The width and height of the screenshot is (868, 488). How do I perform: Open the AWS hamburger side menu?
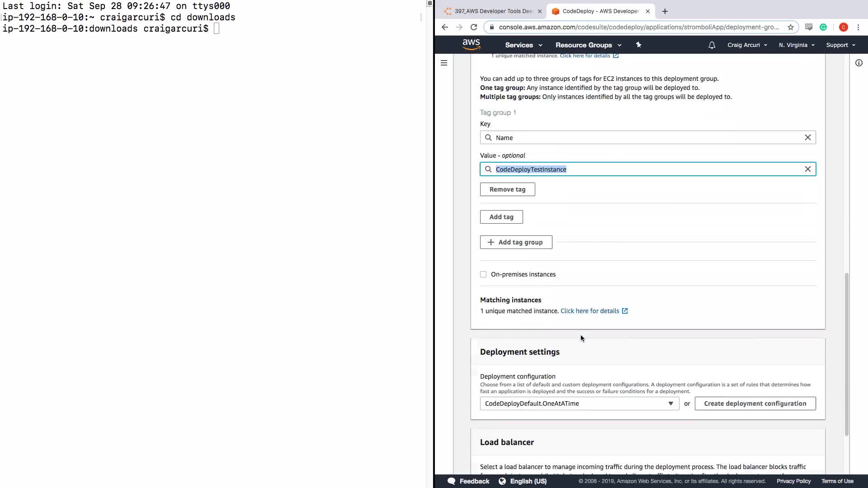tap(444, 63)
